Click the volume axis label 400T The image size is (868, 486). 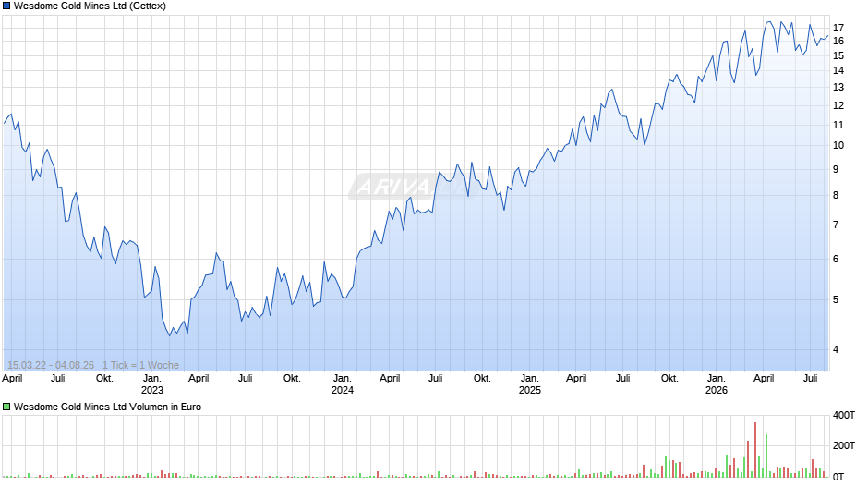(844, 415)
